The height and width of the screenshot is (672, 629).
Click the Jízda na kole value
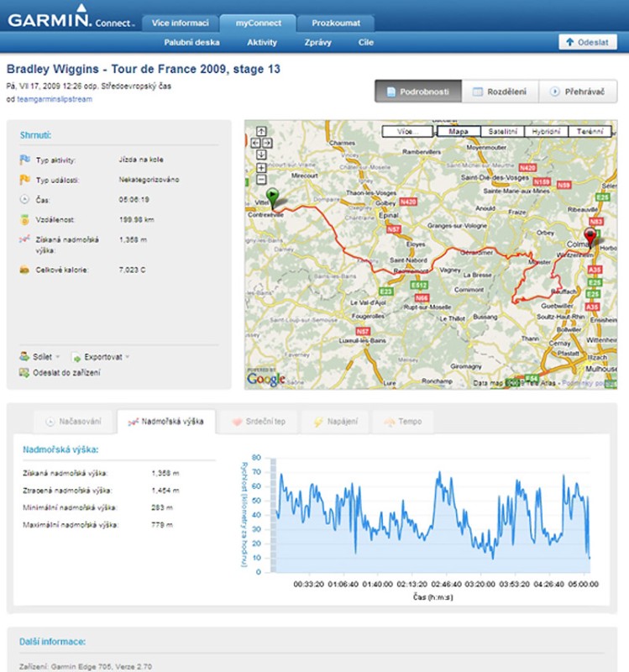point(141,160)
